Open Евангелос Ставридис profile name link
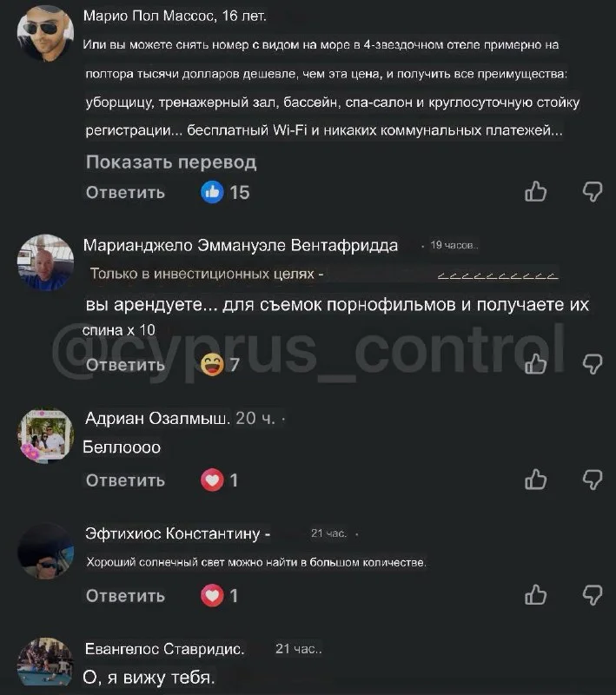616x695 pixels. pos(164,648)
